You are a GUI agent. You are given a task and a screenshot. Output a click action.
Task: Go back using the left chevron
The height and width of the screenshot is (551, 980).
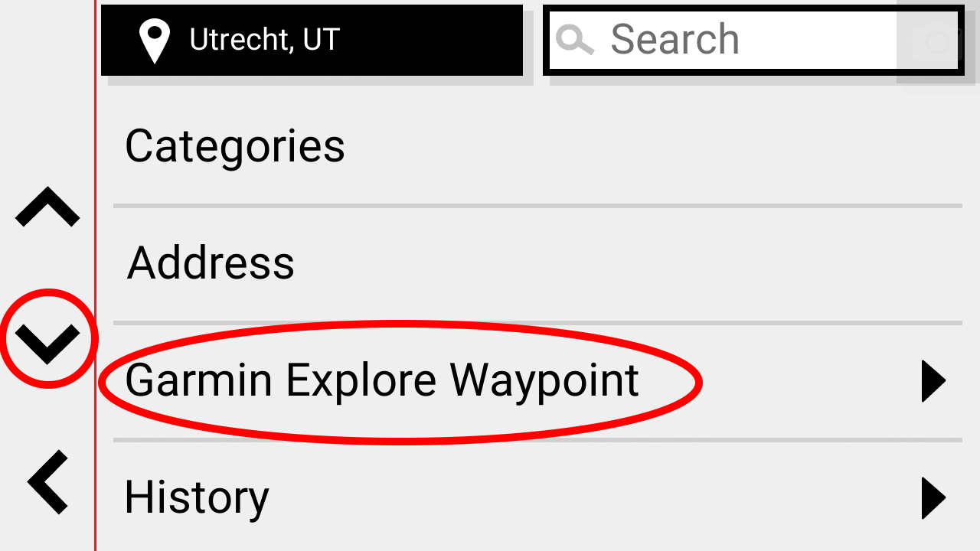pos(48,482)
